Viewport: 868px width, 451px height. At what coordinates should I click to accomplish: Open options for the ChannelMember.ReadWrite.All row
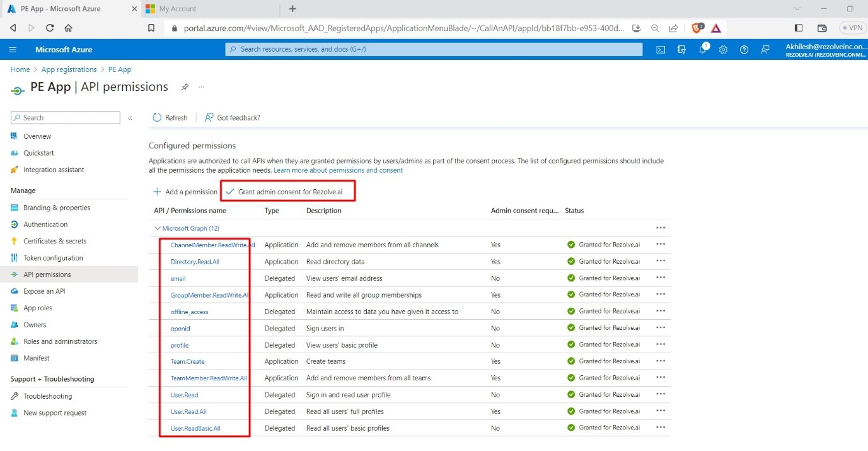pyautogui.click(x=661, y=245)
